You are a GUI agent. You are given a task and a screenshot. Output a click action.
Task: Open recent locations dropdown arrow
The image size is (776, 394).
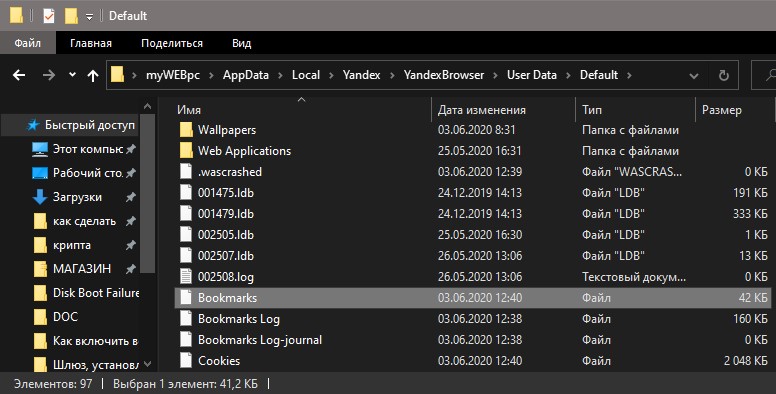tap(72, 75)
